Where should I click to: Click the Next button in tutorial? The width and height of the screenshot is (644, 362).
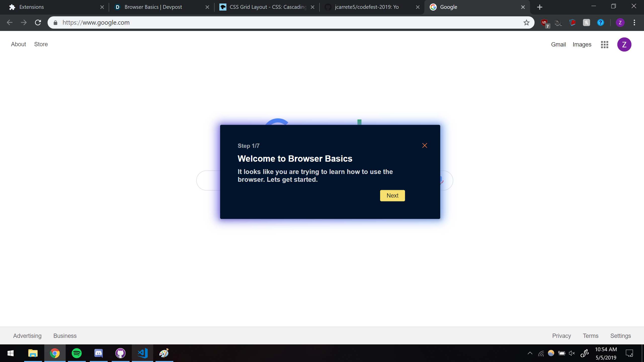pos(392,196)
